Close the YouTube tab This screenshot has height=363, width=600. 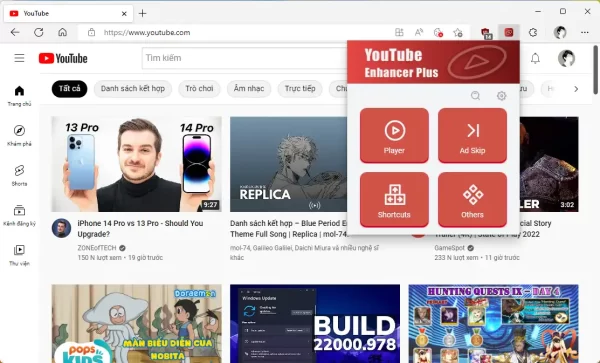point(124,13)
